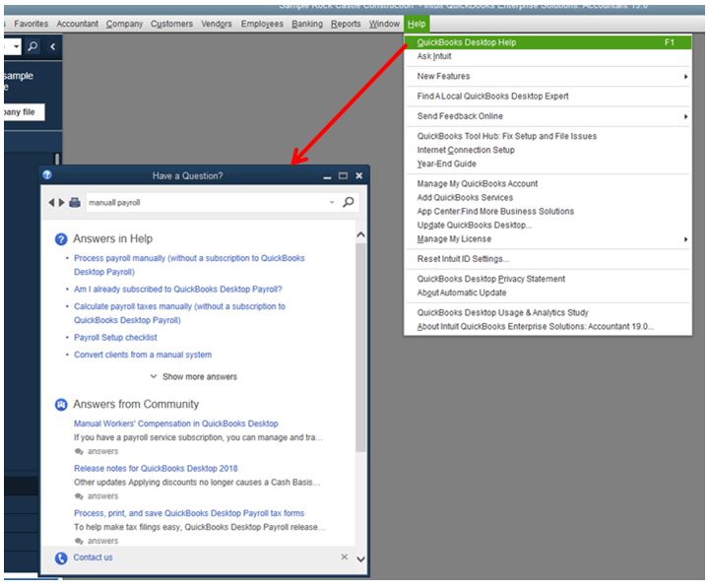Open 'Process, print, and save' tax forms link
Screen dimensions: 710x588
coord(189,513)
